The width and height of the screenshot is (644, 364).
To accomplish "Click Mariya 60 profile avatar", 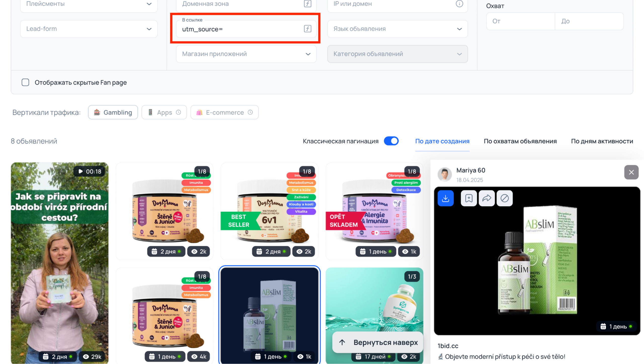I will click(x=445, y=174).
